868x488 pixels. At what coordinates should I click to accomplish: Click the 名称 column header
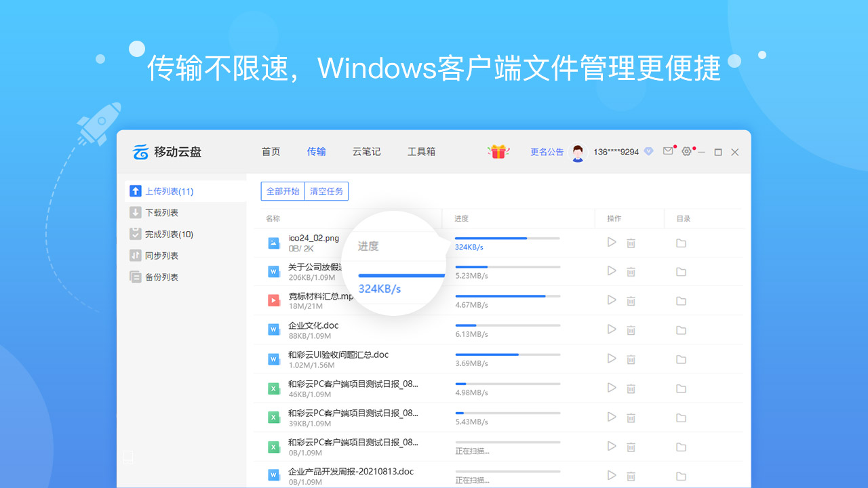coord(273,218)
